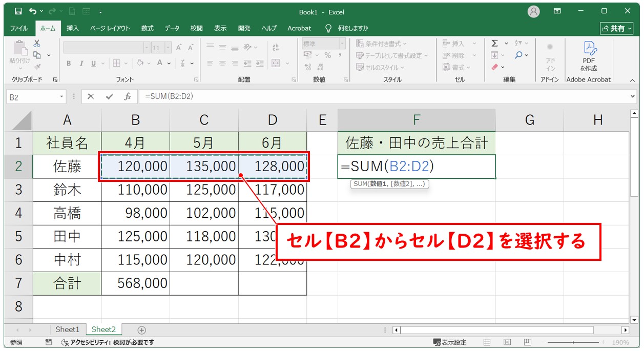The width and height of the screenshot is (644, 351).
Task: Click the Decrease Indent icon
Action: coord(247,63)
